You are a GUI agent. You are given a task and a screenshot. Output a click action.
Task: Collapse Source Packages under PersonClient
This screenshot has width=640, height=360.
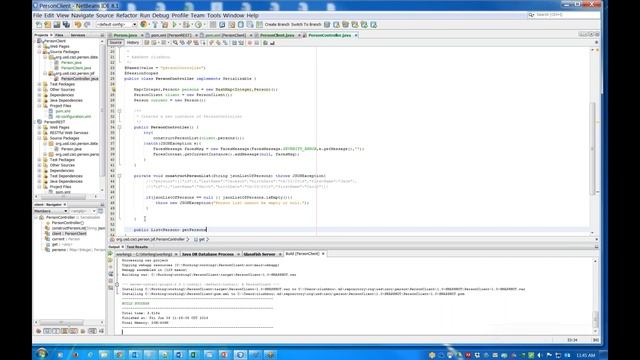(40, 52)
